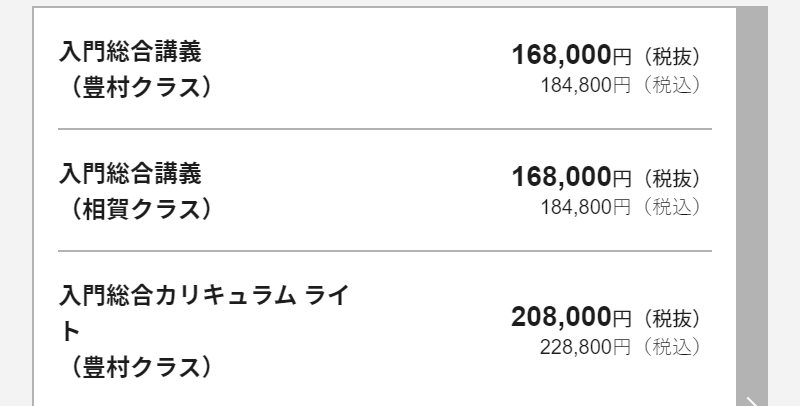Click the right chevron arrow icon

coord(754,401)
